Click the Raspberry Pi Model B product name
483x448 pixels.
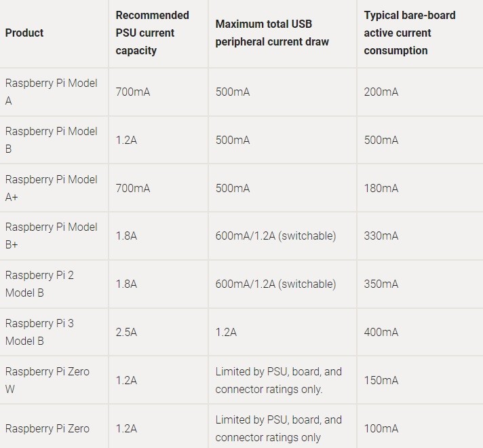click(x=51, y=140)
